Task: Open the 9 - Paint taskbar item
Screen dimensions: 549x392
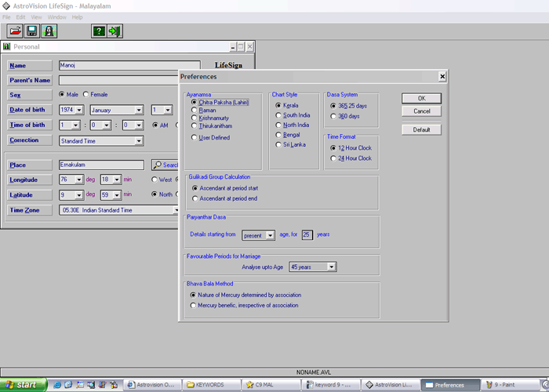Action: 510,385
